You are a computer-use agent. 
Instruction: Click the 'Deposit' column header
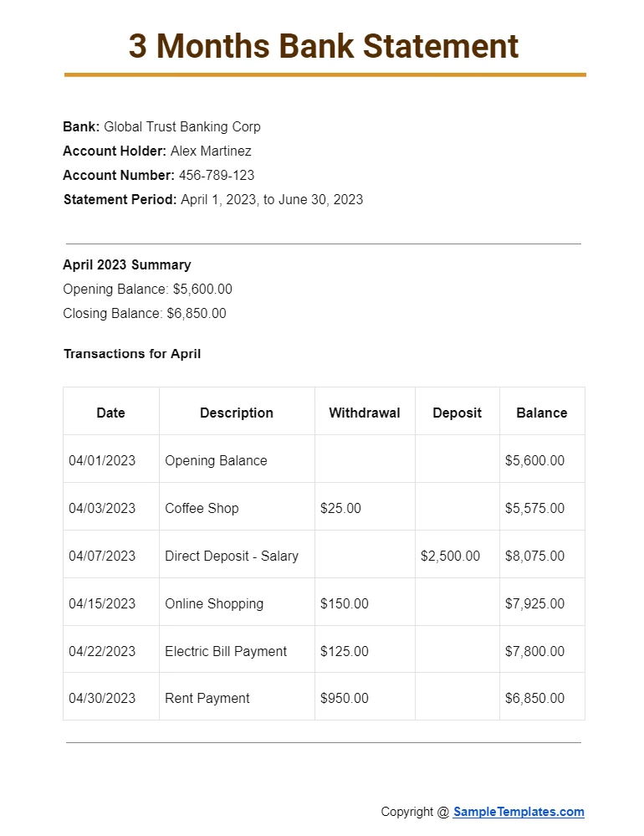tap(457, 413)
